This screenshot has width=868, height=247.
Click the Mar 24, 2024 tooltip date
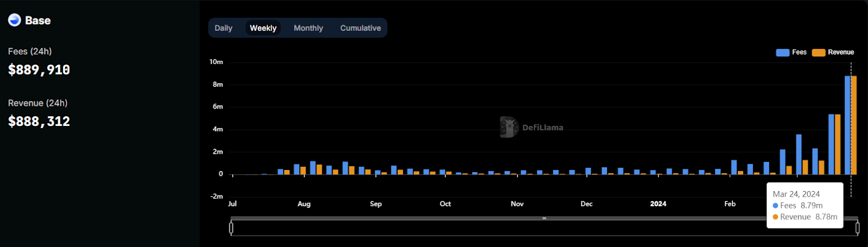[x=796, y=194]
